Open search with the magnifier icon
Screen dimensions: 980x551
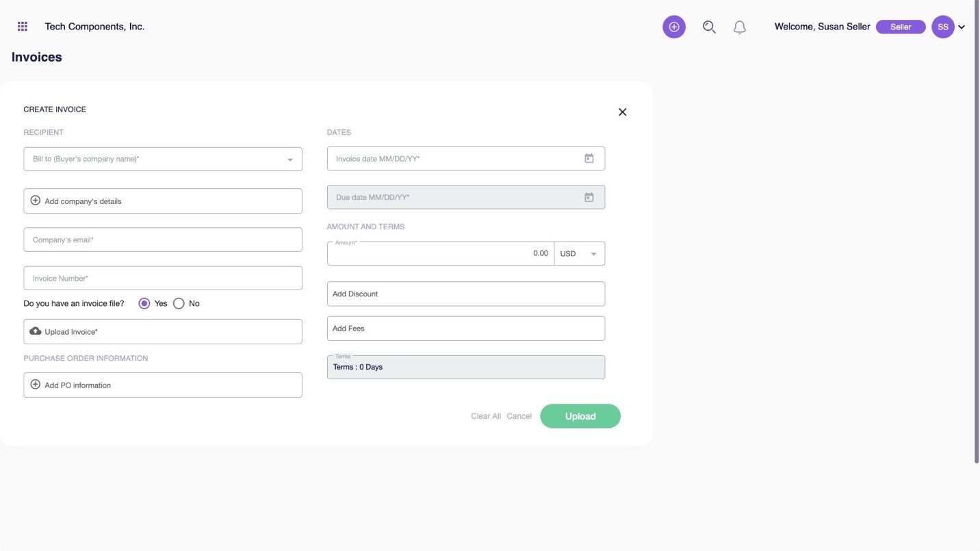(x=709, y=27)
